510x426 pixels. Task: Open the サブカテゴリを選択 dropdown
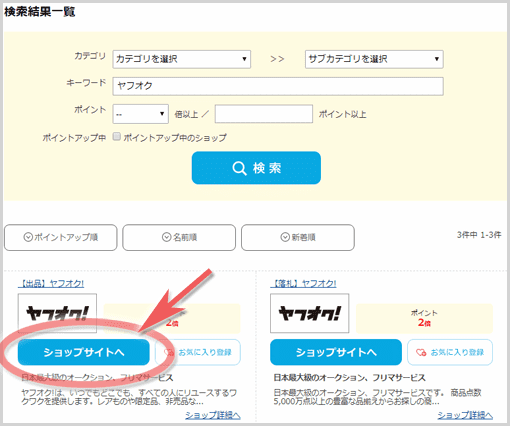click(x=374, y=59)
